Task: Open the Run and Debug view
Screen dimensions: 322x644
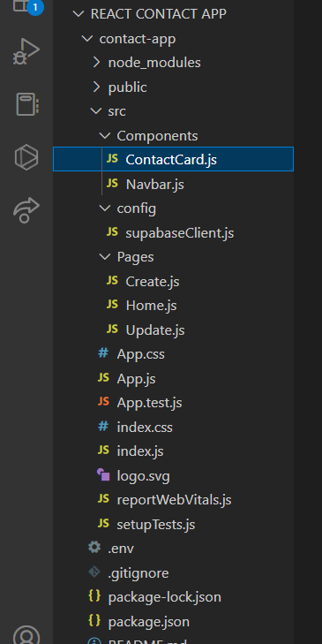Action: [x=26, y=52]
